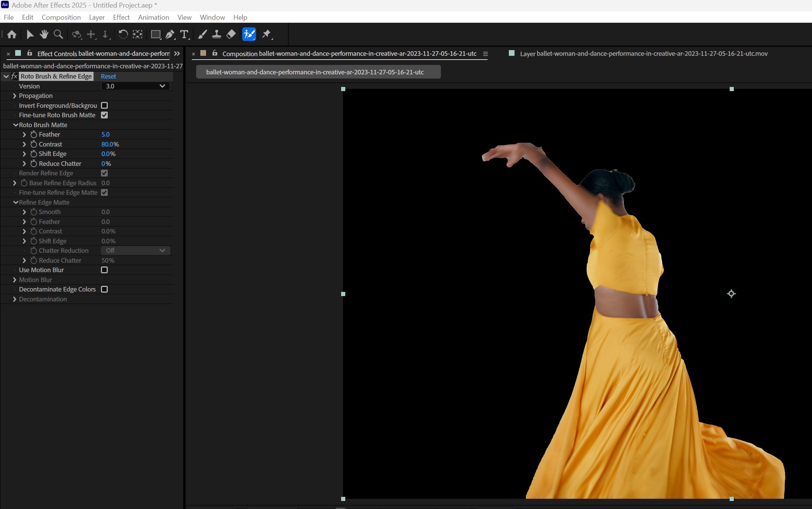Click the Contrast value 80.0%

tap(110, 144)
